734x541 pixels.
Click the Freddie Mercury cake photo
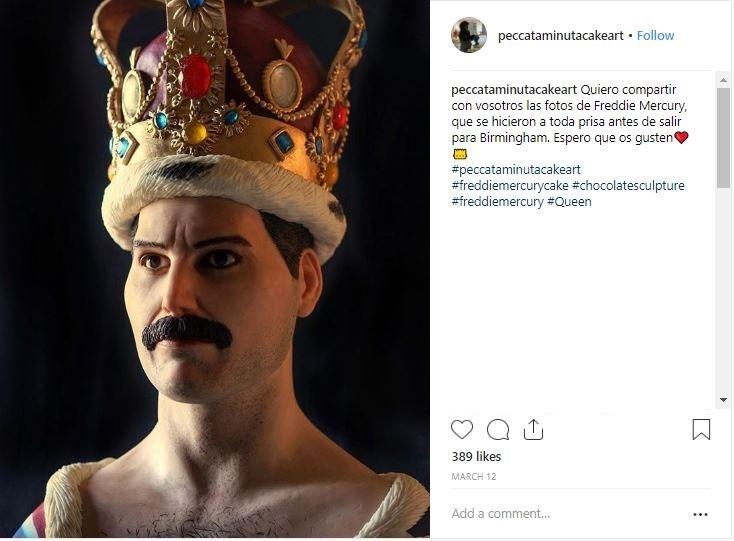coord(215,269)
